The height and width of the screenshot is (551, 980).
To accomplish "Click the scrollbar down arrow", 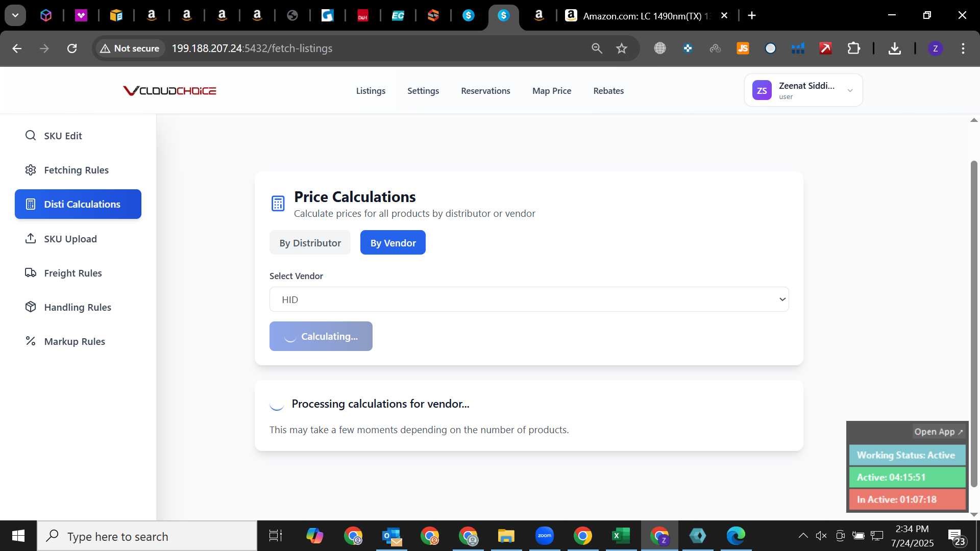I will pos(974,515).
